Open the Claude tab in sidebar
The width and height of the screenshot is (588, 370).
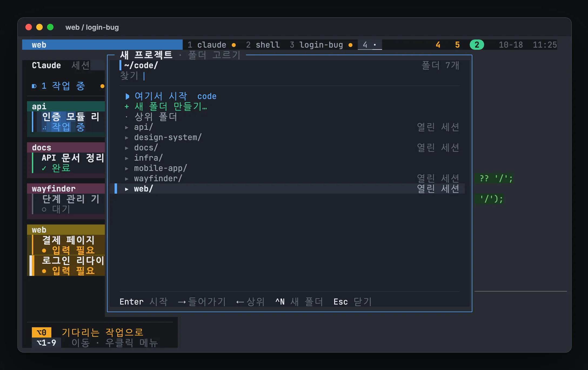click(46, 65)
